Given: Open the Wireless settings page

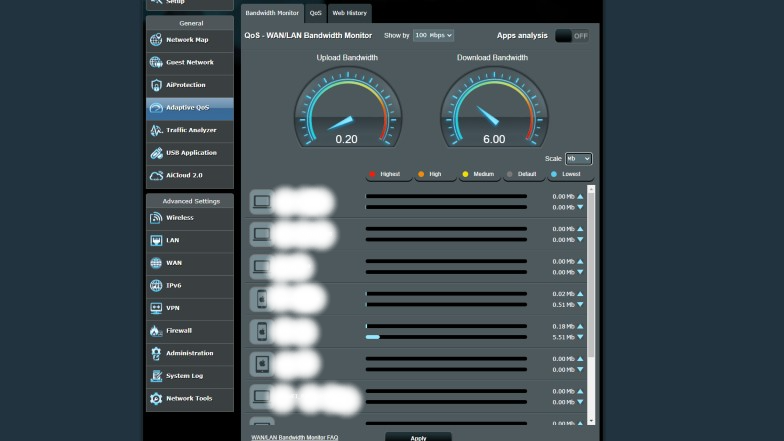Looking at the screenshot, I should (x=190, y=218).
